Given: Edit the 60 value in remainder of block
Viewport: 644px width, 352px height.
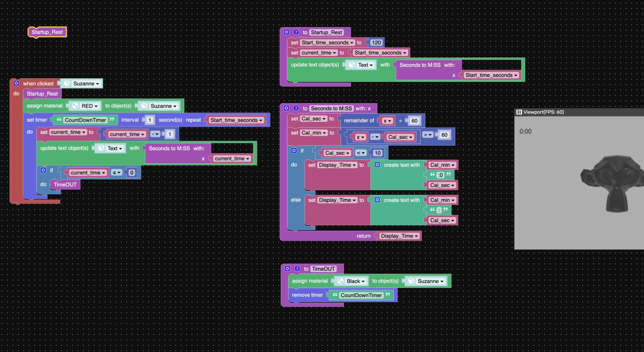Looking at the screenshot, I should pos(414,121).
